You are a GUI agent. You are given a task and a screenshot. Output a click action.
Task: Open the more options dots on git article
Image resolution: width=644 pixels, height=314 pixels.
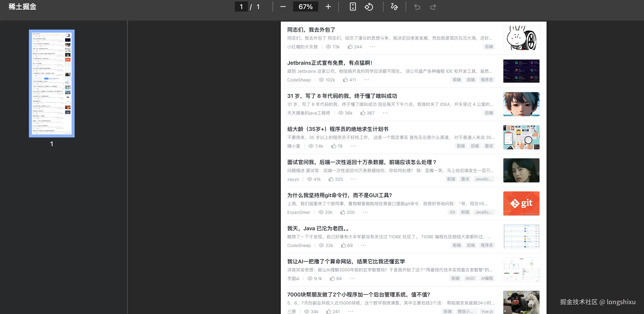click(365, 212)
